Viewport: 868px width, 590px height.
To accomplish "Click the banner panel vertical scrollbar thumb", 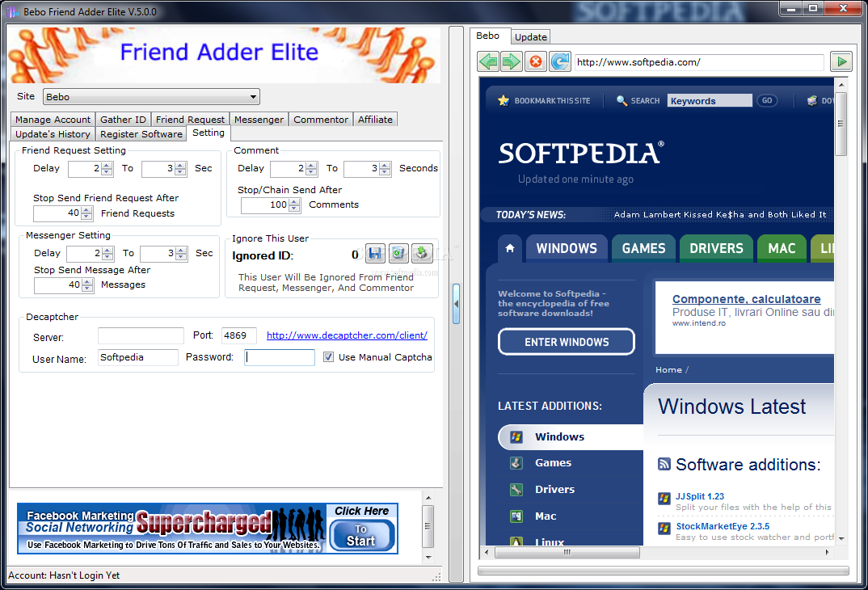I will [x=428, y=526].
